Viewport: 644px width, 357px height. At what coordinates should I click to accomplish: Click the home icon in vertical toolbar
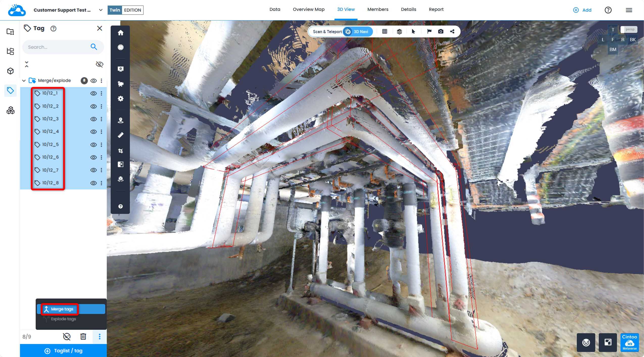pyautogui.click(x=121, y=33)
